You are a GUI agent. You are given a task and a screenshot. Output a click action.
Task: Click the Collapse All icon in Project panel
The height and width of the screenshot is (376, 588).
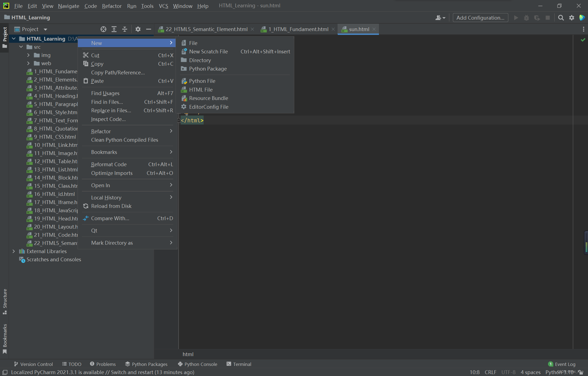point(125,29)
